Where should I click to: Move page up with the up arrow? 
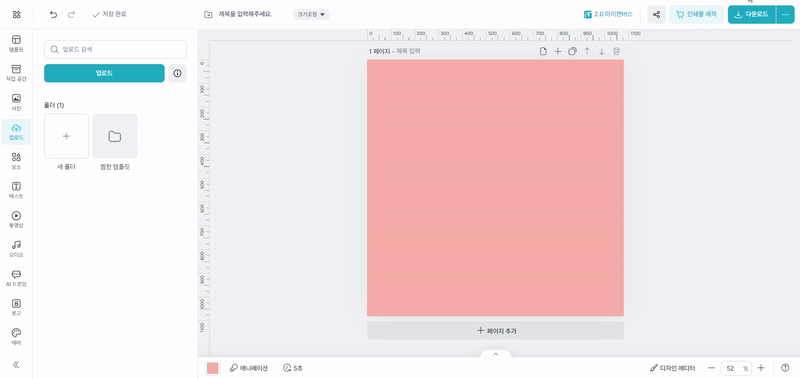coord(587,51)
